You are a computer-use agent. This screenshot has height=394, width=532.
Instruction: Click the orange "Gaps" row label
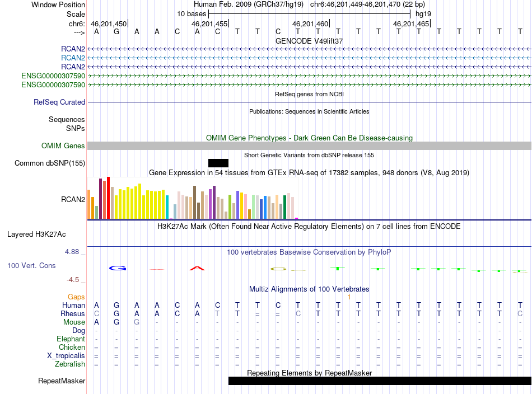76,297
